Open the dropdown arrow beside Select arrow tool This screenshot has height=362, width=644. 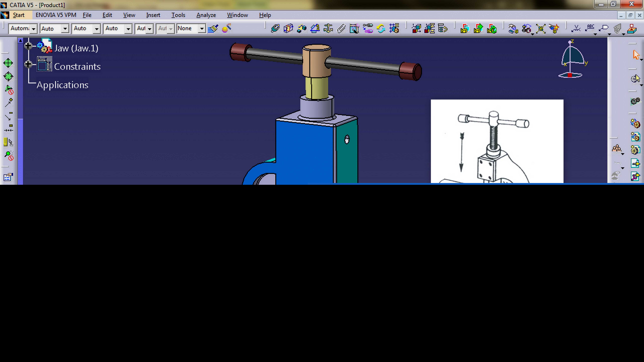[641, 60]
